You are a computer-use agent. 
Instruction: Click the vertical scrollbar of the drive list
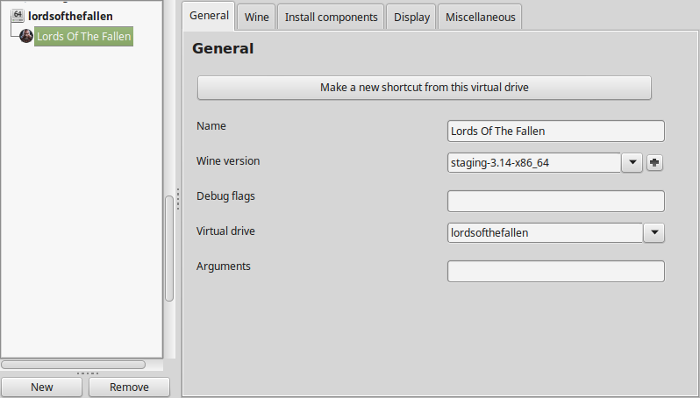point(169,249)
